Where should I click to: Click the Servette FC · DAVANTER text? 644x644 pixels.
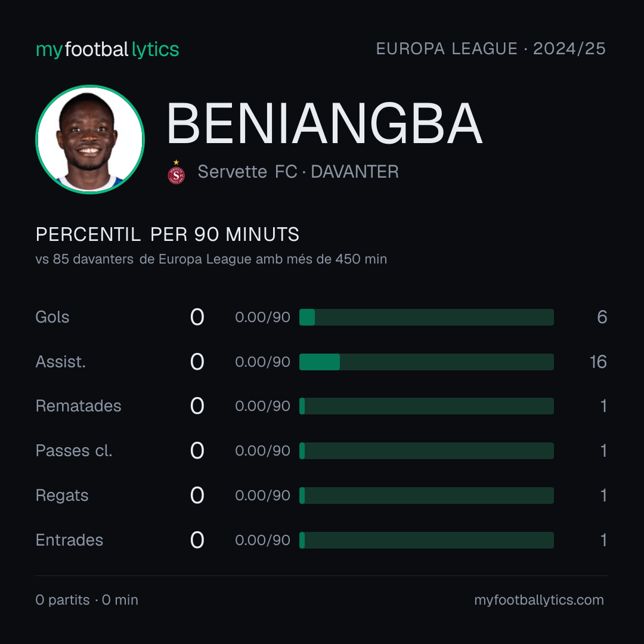(298, 172)
